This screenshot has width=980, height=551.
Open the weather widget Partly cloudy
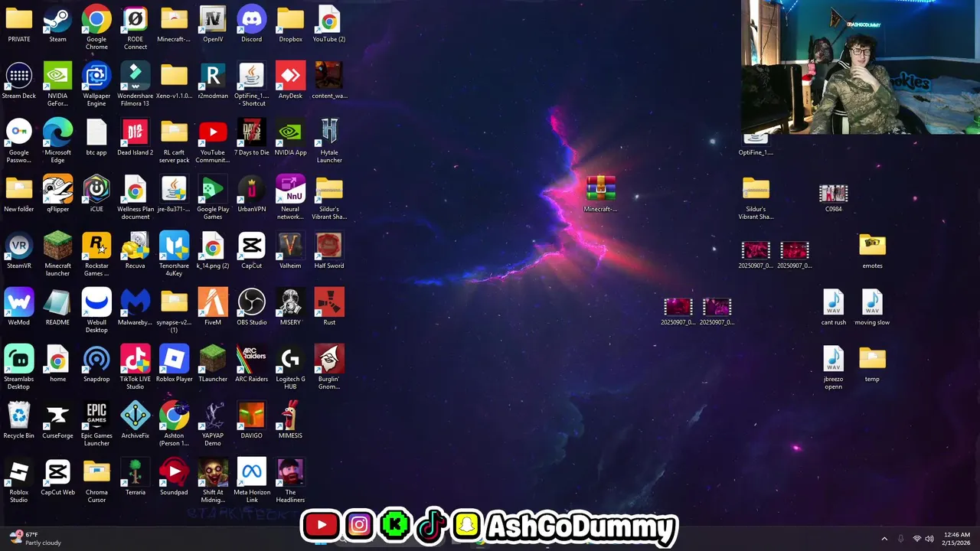(34, 539)
